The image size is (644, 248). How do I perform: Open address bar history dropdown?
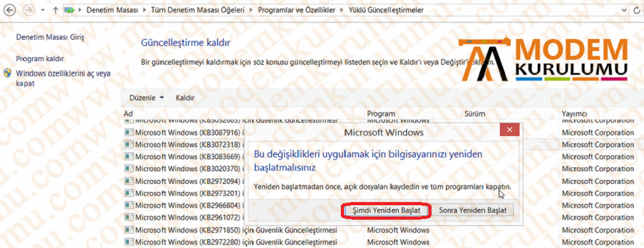[624, 10]
